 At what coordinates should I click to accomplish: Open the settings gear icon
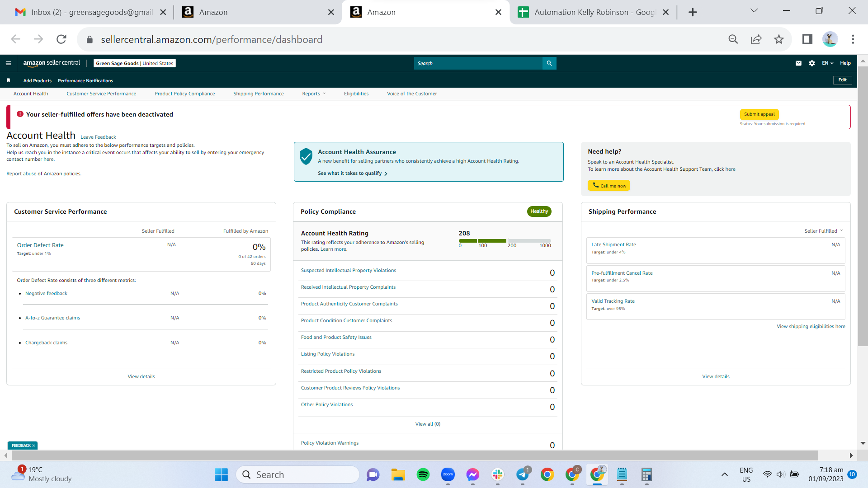[x=812, y=63]
